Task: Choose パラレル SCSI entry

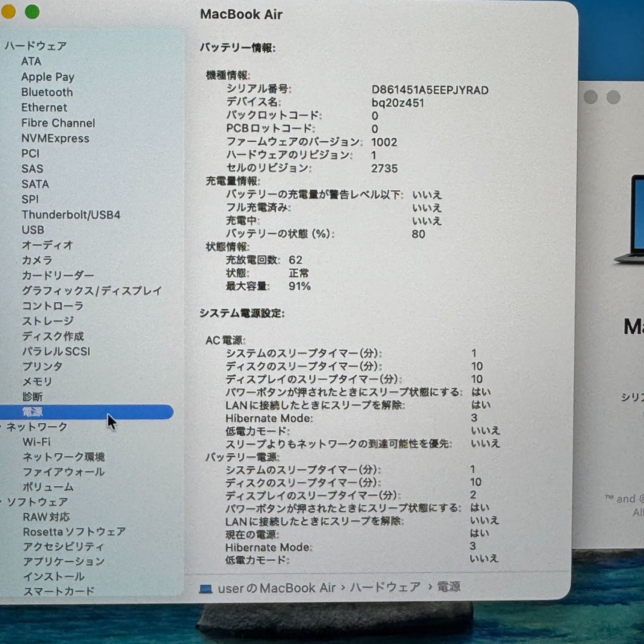Action: (x=56, y=351)
